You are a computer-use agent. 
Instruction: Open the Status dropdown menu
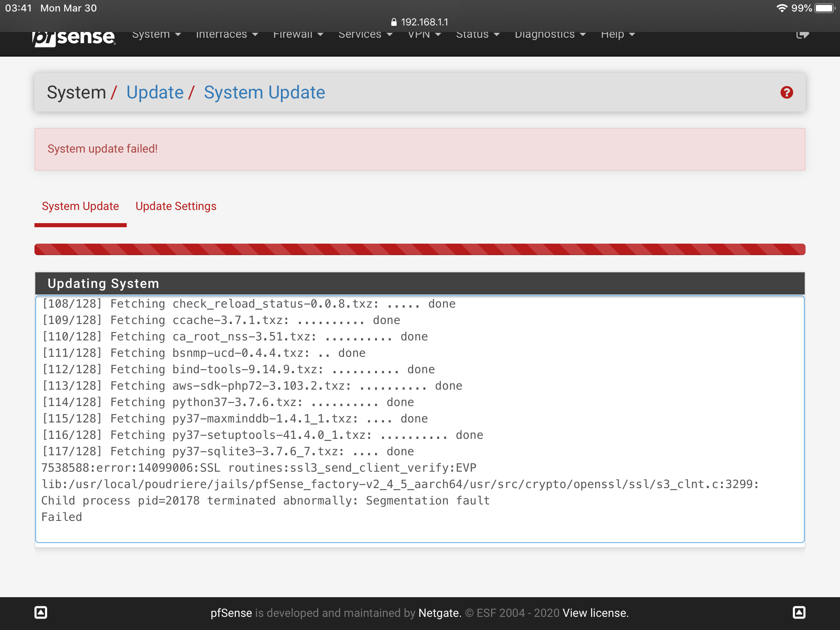click(x=477, y=35)
